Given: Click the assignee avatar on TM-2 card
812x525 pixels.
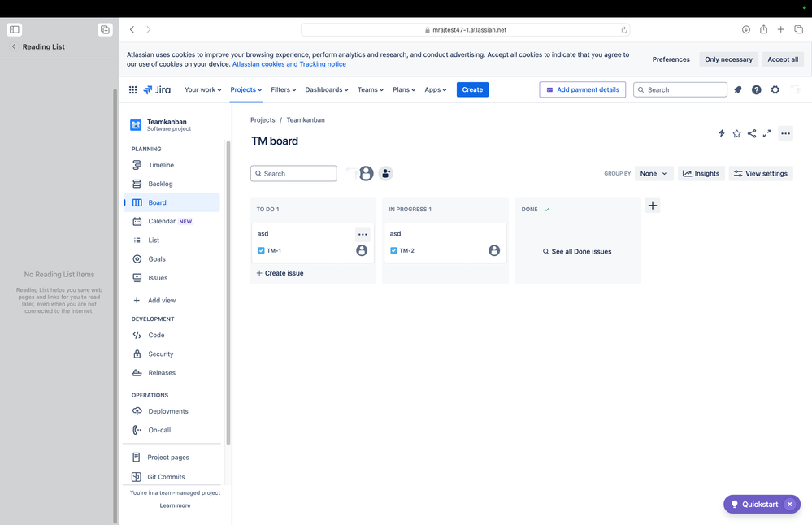Looking at the screenshot, I should click(494, 250).
